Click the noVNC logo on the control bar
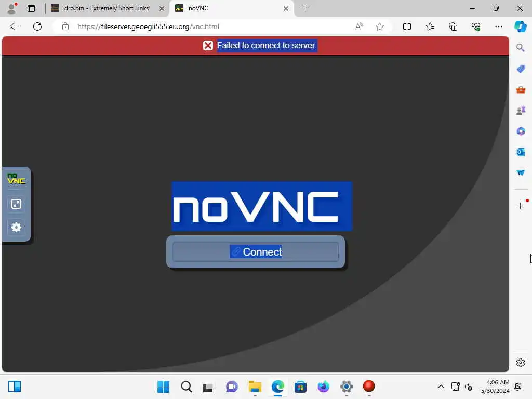 (x=16, y=179)
